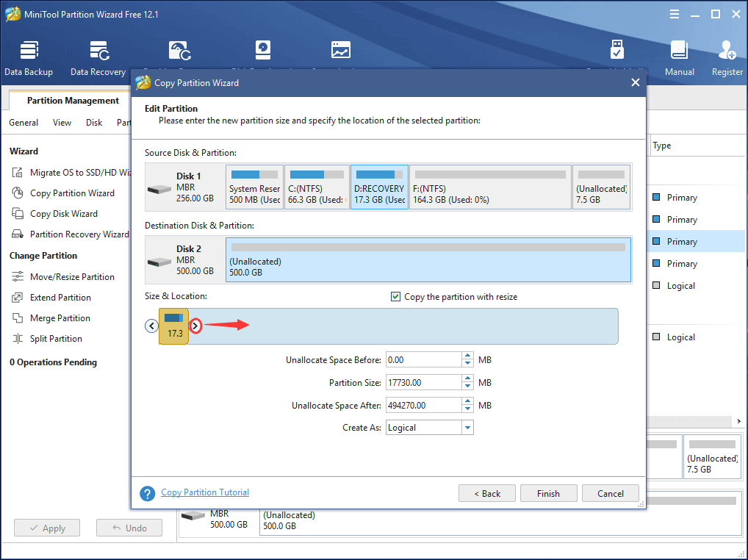Launch Partition Recovery Wizard from sidebar

(70, 234)
